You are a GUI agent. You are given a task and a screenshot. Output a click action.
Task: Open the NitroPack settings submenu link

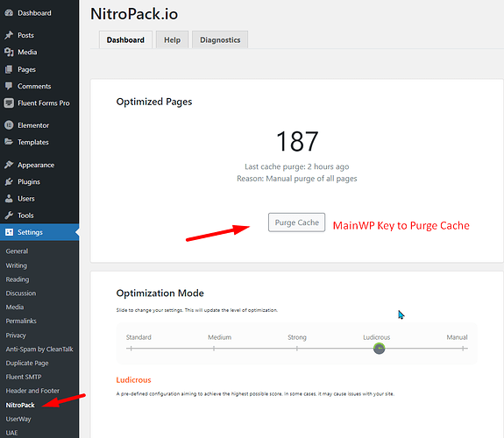(x=20, y=406)
